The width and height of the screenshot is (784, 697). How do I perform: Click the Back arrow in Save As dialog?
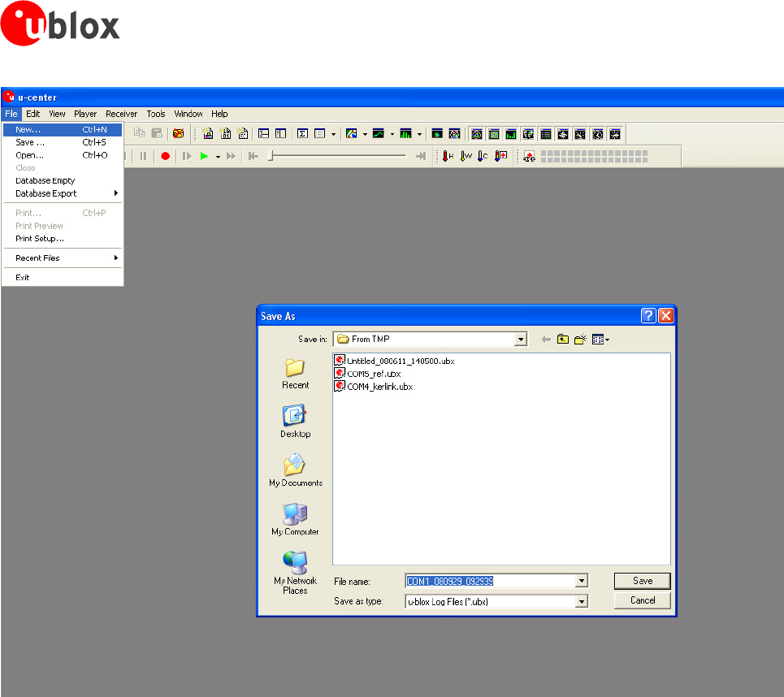(x=546, y=340)
